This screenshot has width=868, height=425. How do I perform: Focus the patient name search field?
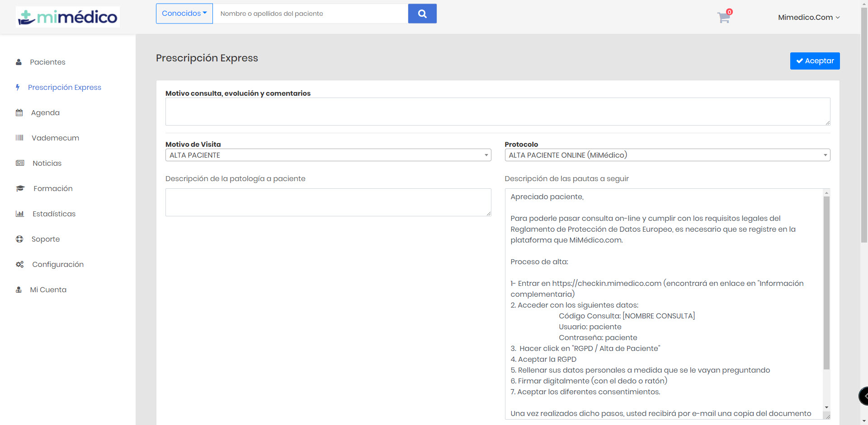310,14
